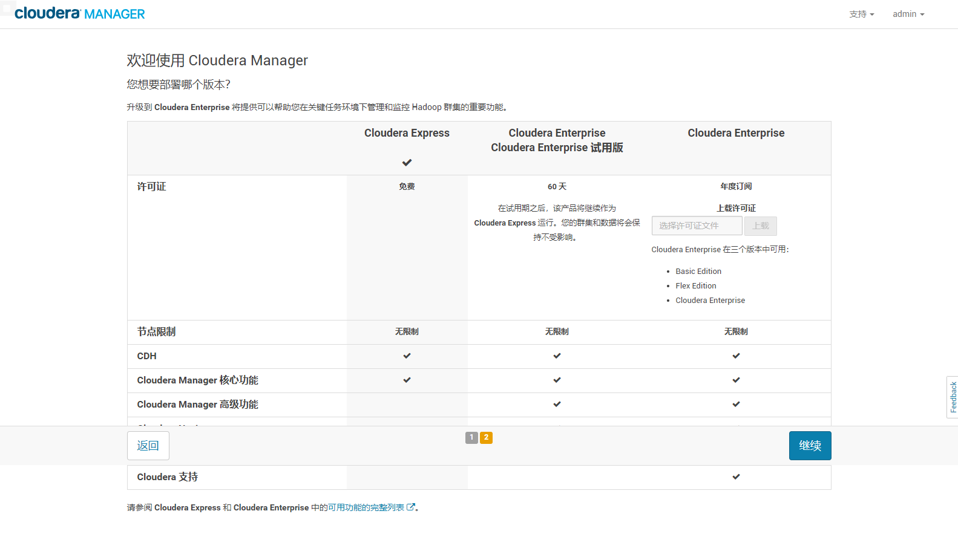Image resolution: width=958 pixels, height=560 pixels.
Task: Click the 继续 continue button
Action: coord(810,446)
